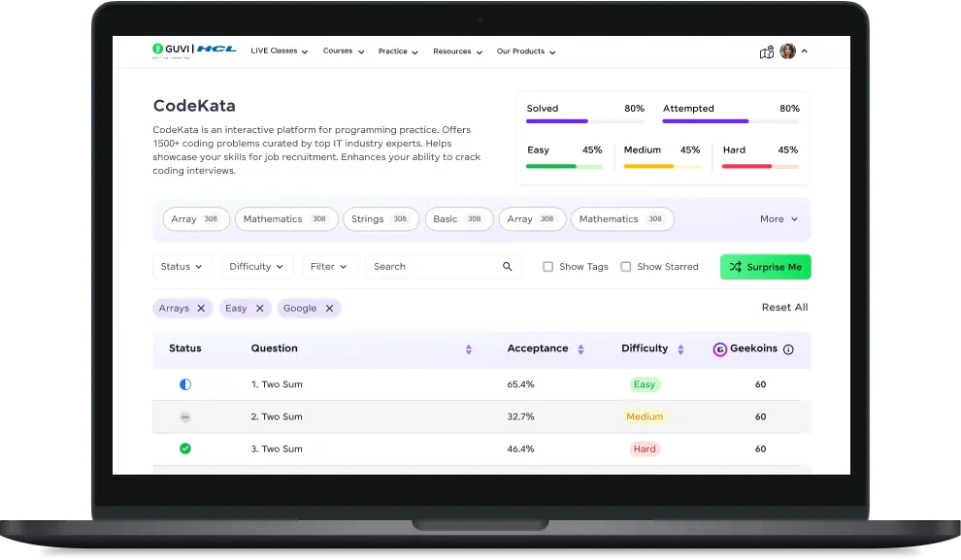Click the Search input field
The width and height of the screenshot is (961, 560).
(443, 267)
